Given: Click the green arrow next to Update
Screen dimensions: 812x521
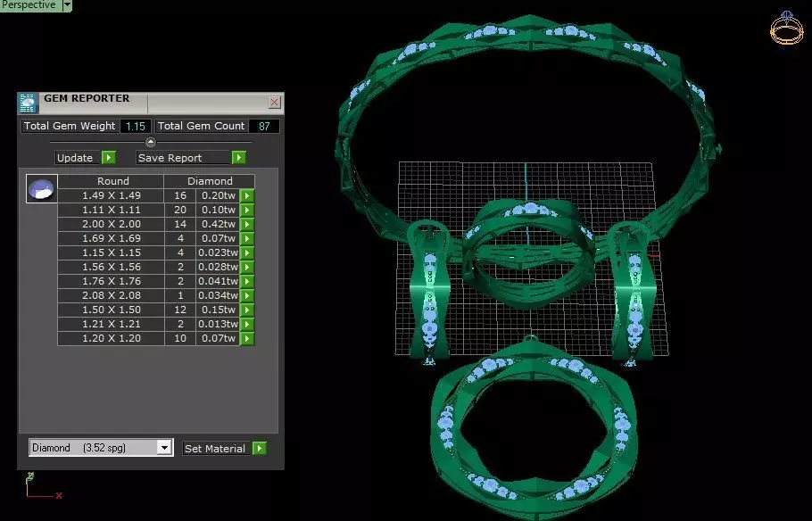Looking at the screenshot, I should tap(109, 157).
